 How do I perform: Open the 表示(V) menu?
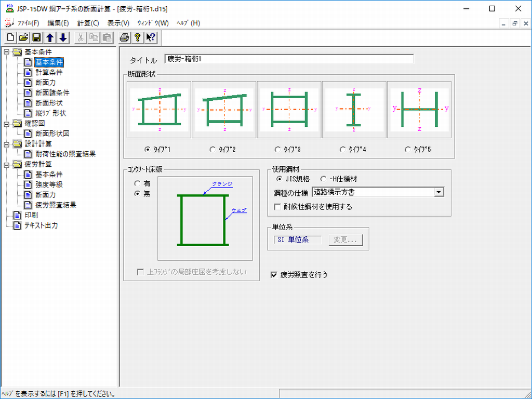(x=118, y=23)
